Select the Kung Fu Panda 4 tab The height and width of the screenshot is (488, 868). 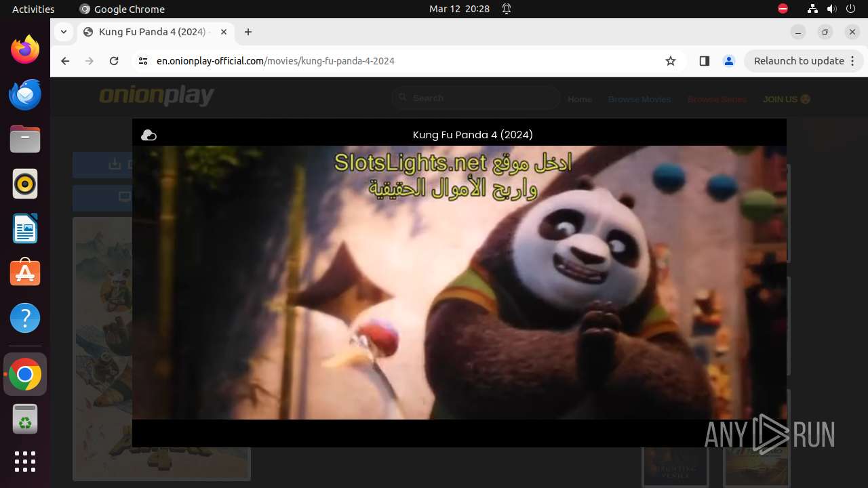pos(155,32)
